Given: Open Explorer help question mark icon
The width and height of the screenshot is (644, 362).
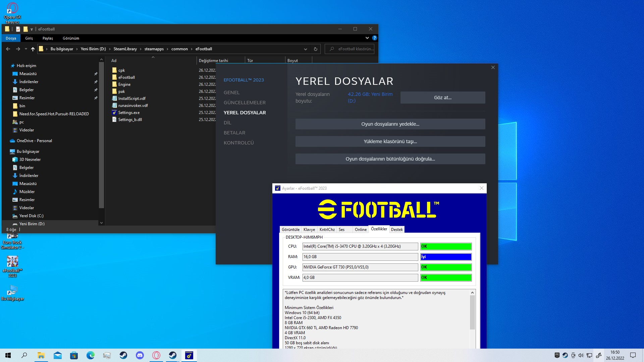Looking at the screenshot, I should 374,38.
